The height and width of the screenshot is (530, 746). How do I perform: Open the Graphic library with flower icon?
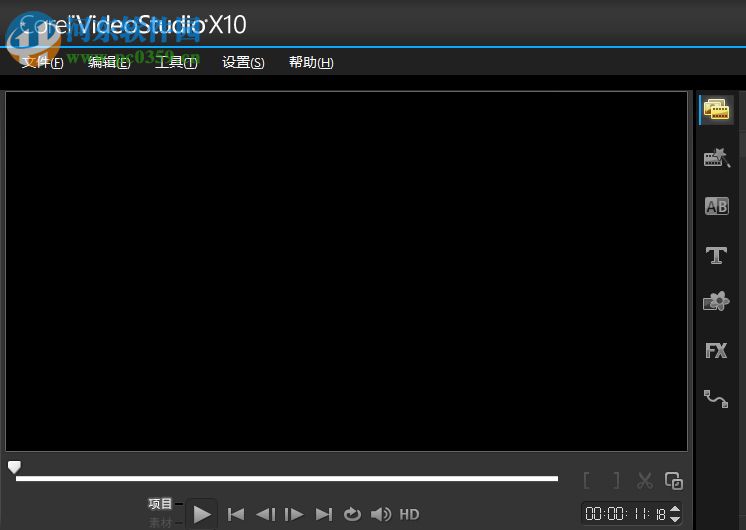tap(716, 301)
